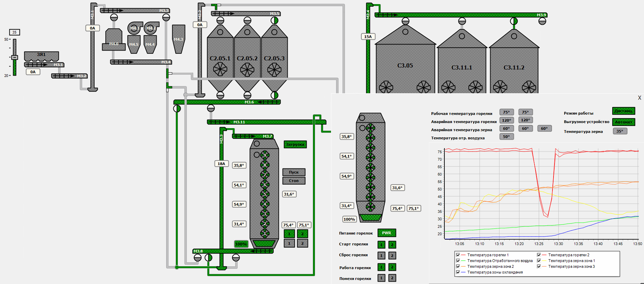Select conveyor M3.2
The height and width of the screenshot is (284, 644).
(x=69, y=76)
